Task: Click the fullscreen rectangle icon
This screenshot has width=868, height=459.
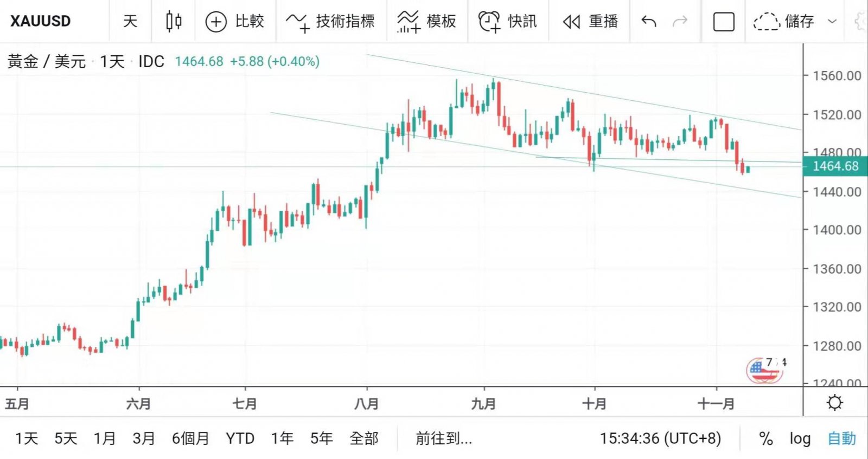Action: tap(724, 22)
